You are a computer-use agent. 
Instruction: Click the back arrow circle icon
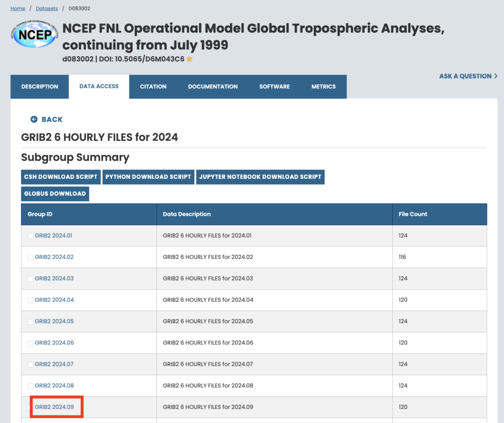click(x=34, y=119)
